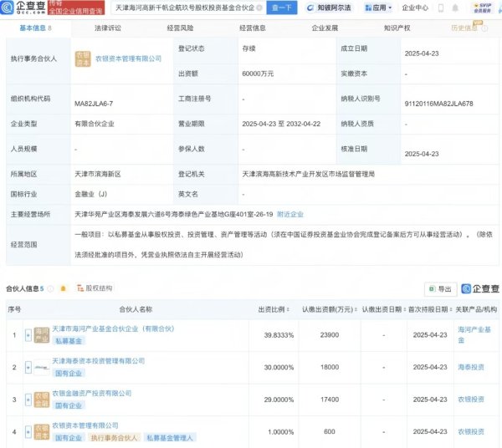
Task: Expand row 4 农银资本 with plus icon
Action: tap(28, 431)
